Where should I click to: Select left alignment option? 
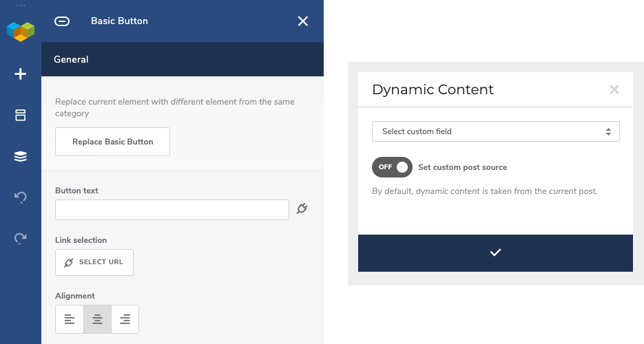tap(70, 319)
